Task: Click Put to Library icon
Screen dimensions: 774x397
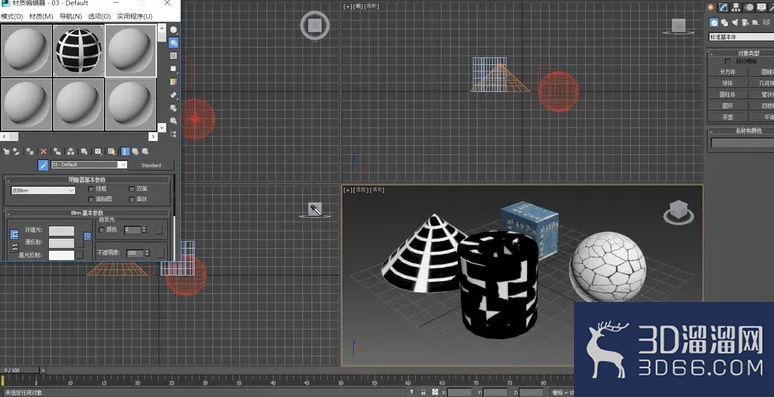Action: tap(84, 151)
